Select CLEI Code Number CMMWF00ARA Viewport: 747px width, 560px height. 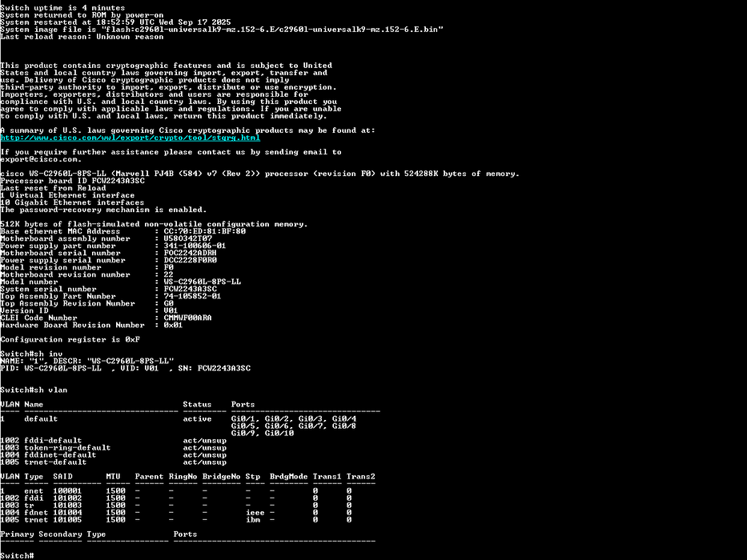187,318
